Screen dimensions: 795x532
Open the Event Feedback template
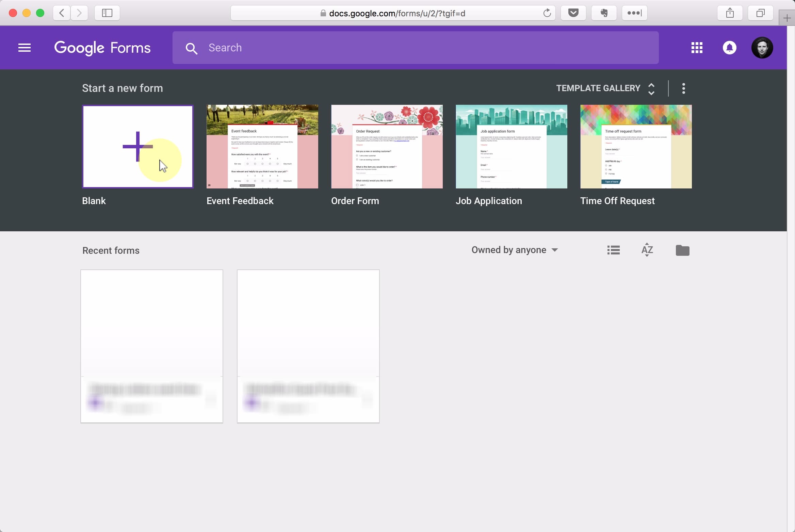click(x=262, y=147)
